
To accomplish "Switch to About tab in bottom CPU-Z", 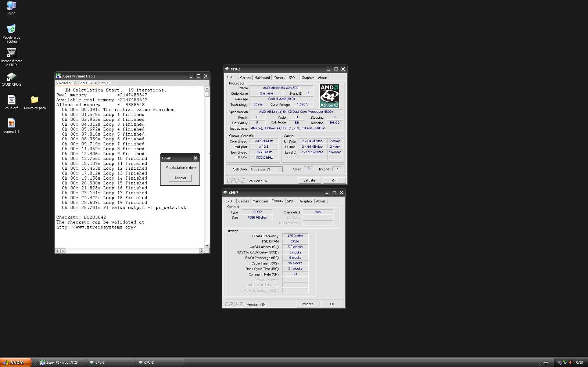I will pos(320,201).
